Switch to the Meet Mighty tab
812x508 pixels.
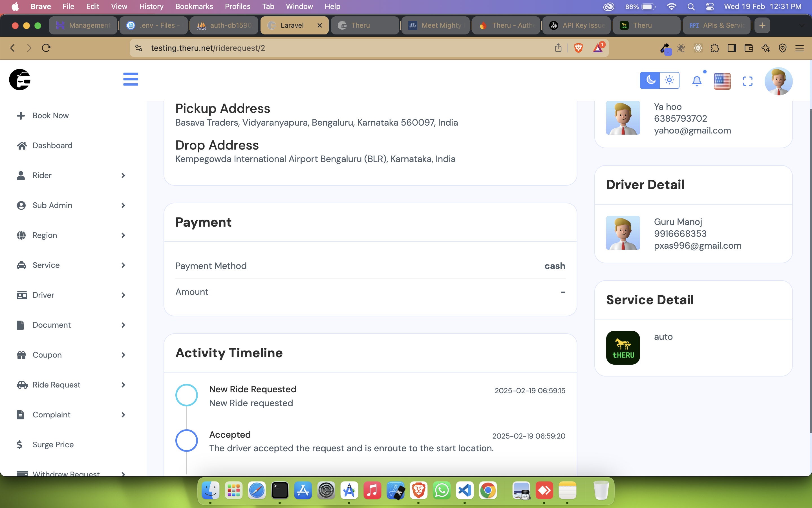tap(436, 25)
